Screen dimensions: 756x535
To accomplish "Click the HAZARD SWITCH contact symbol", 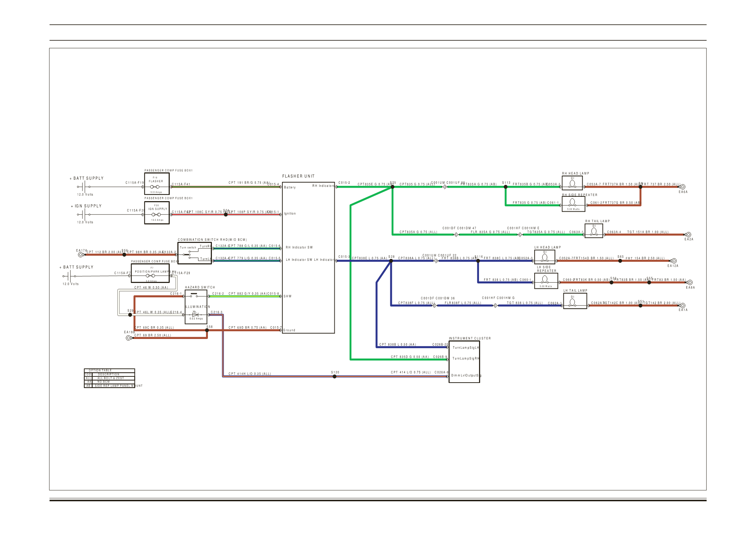I will click(x=194, y=296).
